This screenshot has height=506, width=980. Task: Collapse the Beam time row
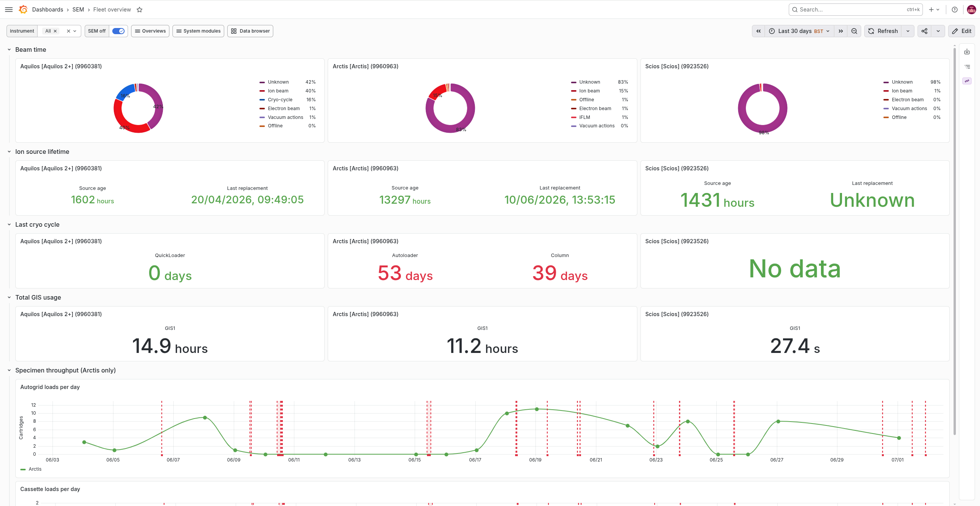[x=9, y=49]
